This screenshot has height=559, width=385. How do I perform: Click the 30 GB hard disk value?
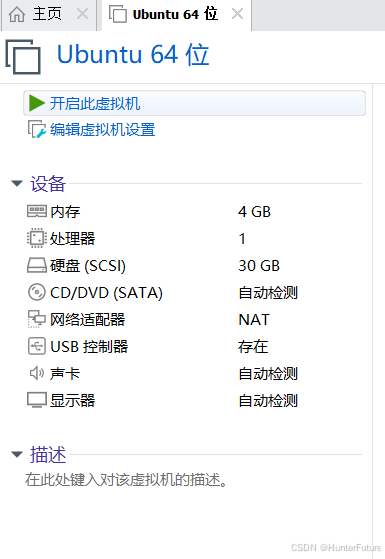(259, 266)
